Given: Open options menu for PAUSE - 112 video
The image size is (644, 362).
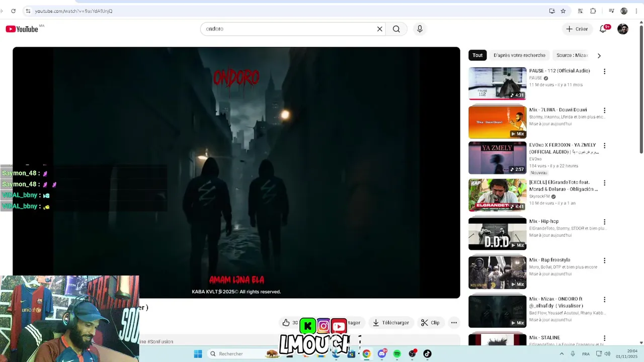Looking at the screenshot, I should 604,71.
